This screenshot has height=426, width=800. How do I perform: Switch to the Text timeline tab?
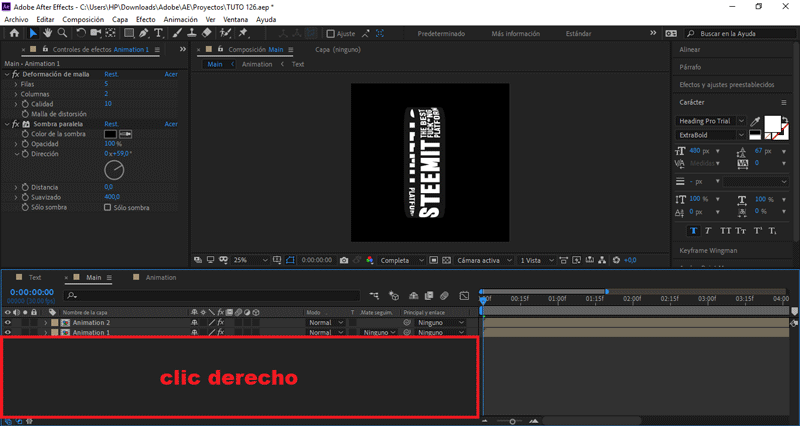click(x=34, y=277)
